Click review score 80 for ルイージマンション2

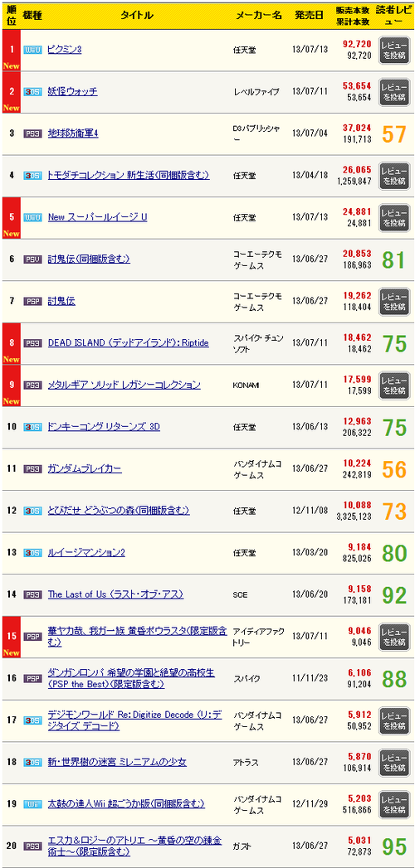pyautogui.click(x=394, y=553)
